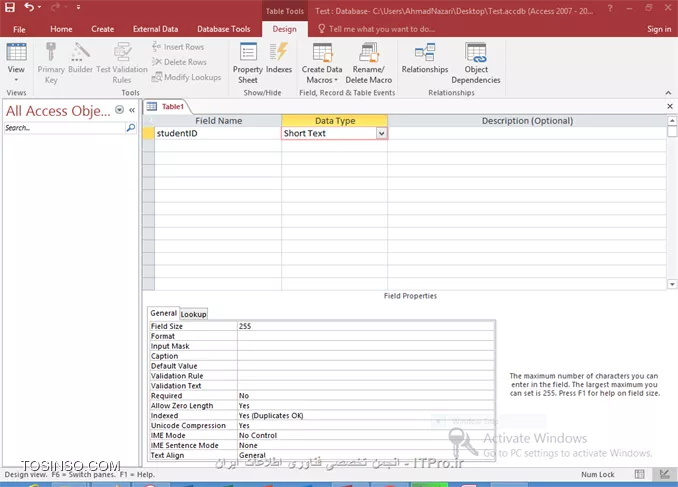Click the search magnifier in navigation pane
Viewport: 678px width, 487px height.
pyautogui.click(x=130, y=128)
